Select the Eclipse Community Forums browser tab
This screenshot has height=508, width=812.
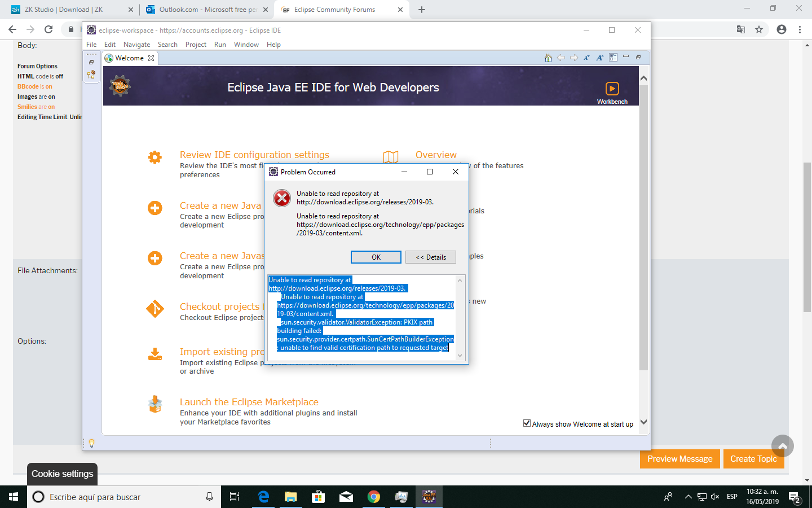point(342,10)
